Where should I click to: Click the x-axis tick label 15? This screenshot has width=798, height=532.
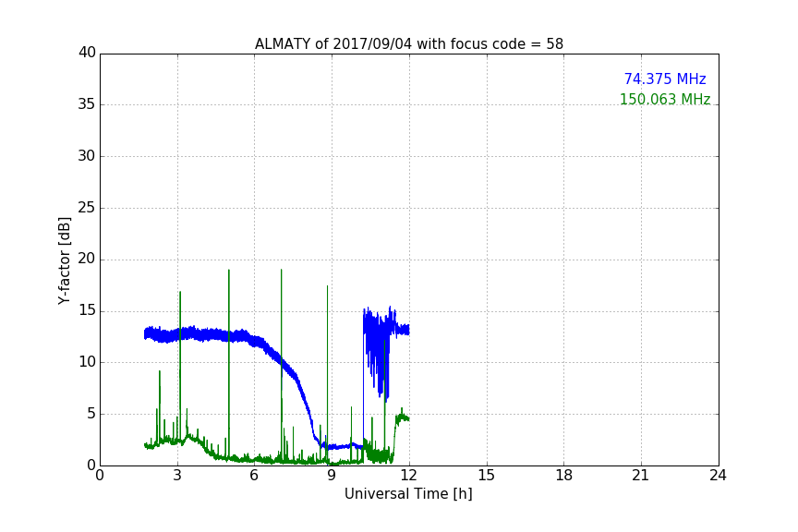[486, 476]
